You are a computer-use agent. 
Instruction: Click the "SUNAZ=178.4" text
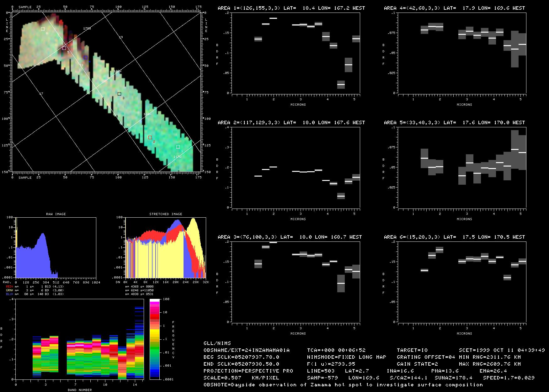click(x=454, y=378)
